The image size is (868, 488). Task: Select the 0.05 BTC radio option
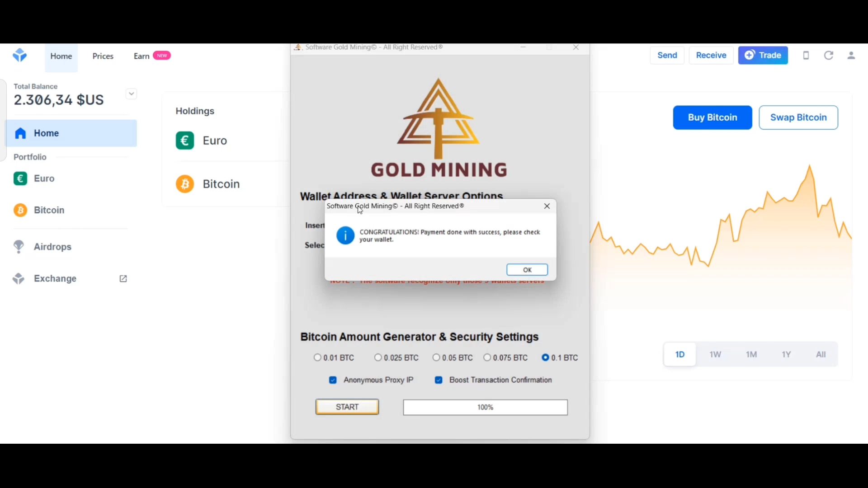(x=436, y=357)
